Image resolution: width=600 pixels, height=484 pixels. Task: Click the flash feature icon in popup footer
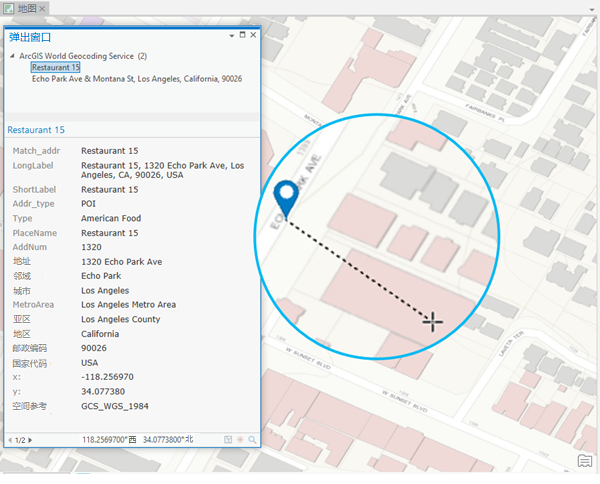[240, 440]
